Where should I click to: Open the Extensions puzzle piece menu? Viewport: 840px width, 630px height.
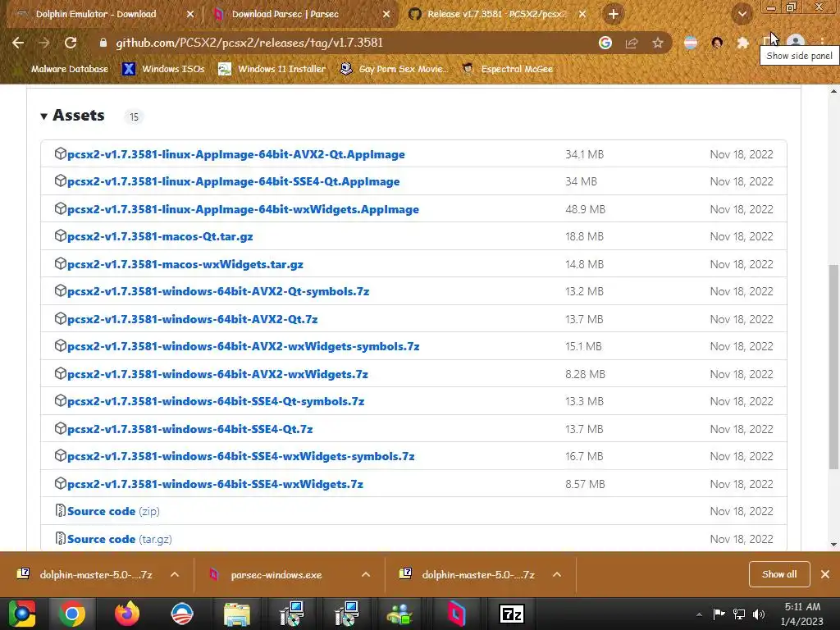coord(742,43)
